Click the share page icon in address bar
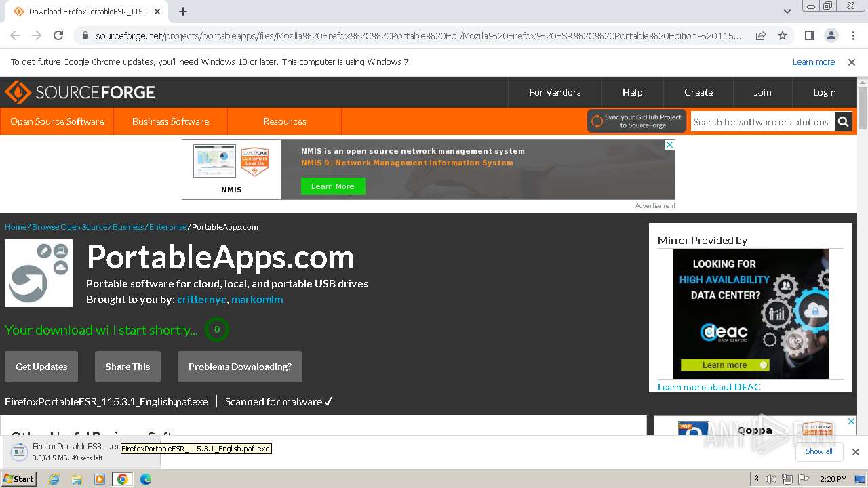 (x=761, y=35)
